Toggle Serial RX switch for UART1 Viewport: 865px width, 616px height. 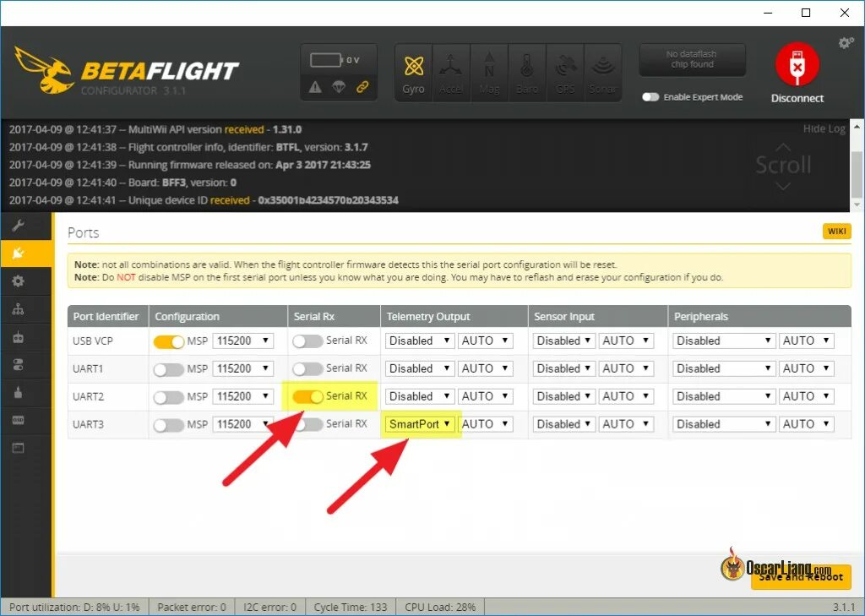pyautogui.click(x=307, y=368)
